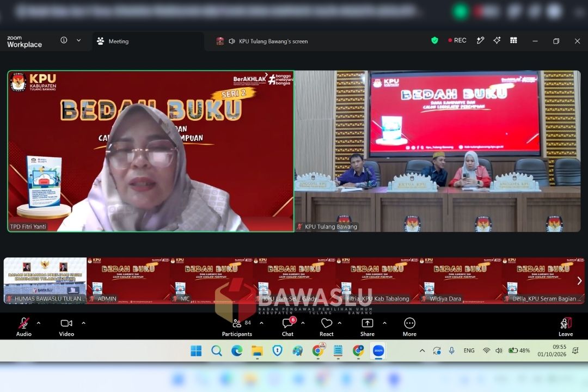
Task: Expand the video options arrow
Action: click(x=83, y=323)
